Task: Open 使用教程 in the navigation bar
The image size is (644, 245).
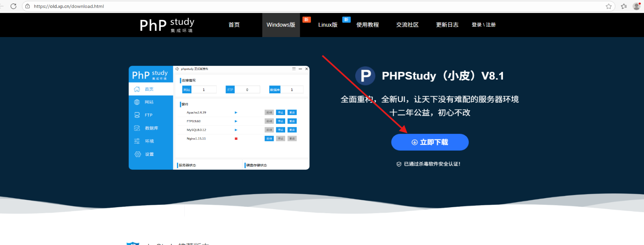Action: (x=367, y=25)
